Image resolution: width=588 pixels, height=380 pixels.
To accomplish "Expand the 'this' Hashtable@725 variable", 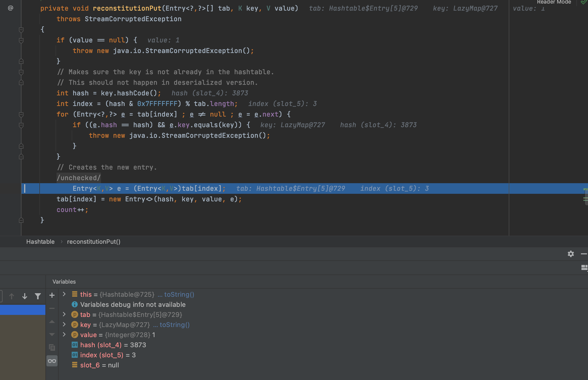I will [x=64, y=294].
